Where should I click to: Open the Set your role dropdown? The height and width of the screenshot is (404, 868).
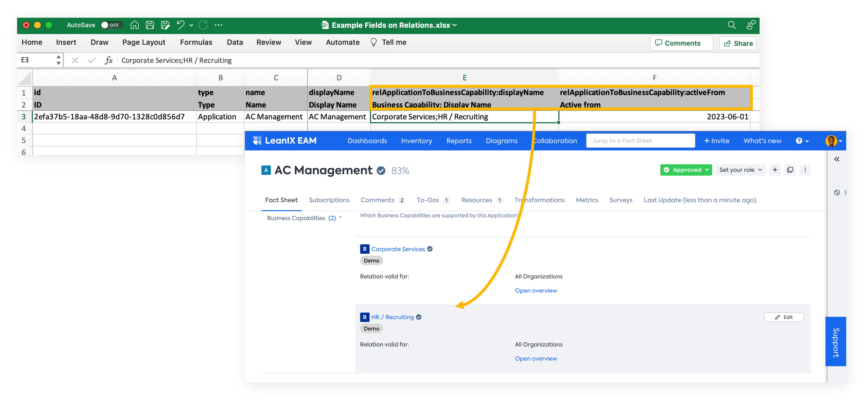click(x=740, y=170)
